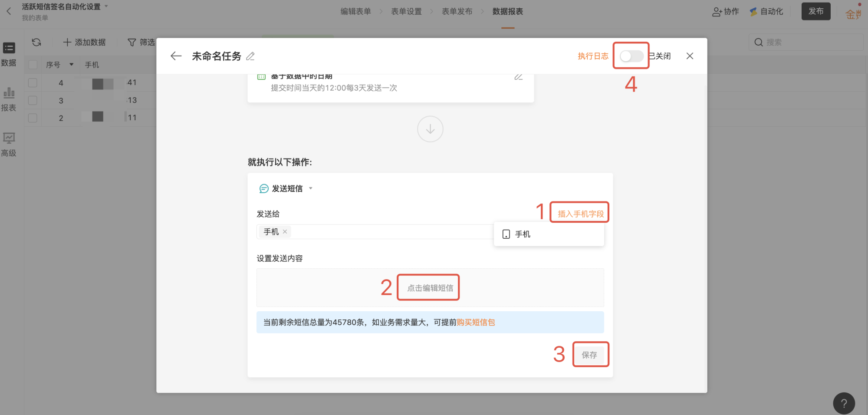Rename 未命名任务 with the pencil icon
The height and width of the screenshot is (415, 868).
pyautogui.click(x=250, y=56)
